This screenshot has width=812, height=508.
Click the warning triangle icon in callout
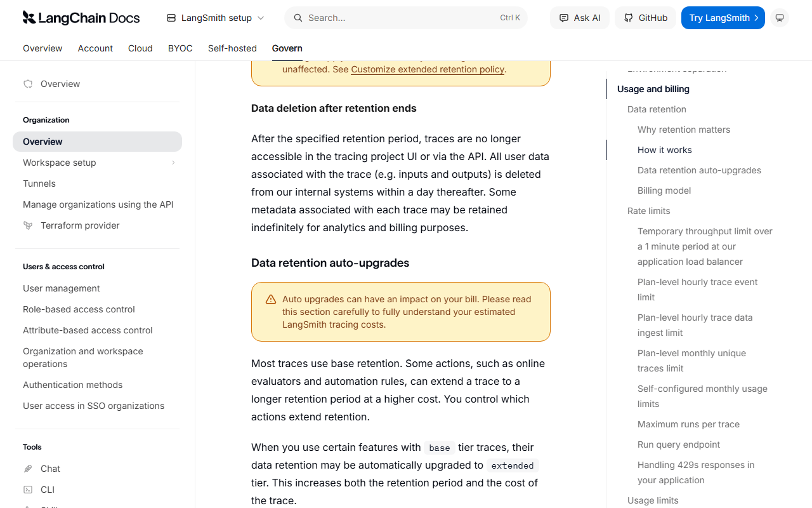[271, 299]
